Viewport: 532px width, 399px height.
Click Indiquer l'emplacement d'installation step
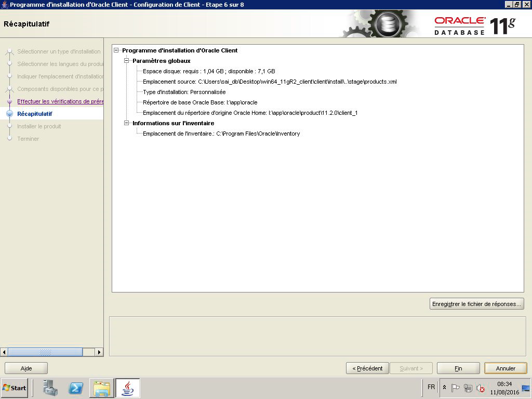[x=60, y=76]
